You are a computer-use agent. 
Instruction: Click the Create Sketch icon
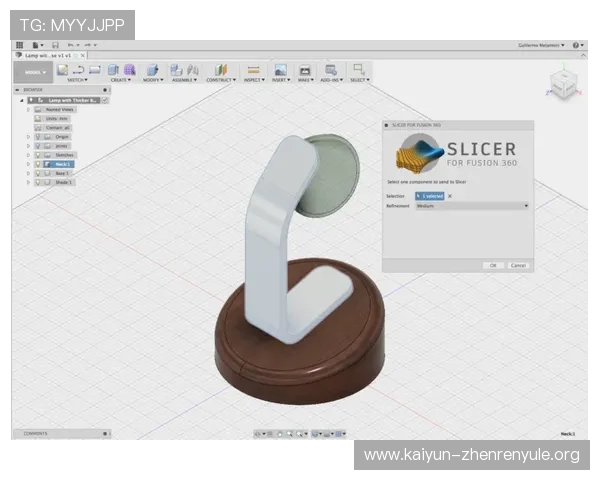tap(62, 70)
